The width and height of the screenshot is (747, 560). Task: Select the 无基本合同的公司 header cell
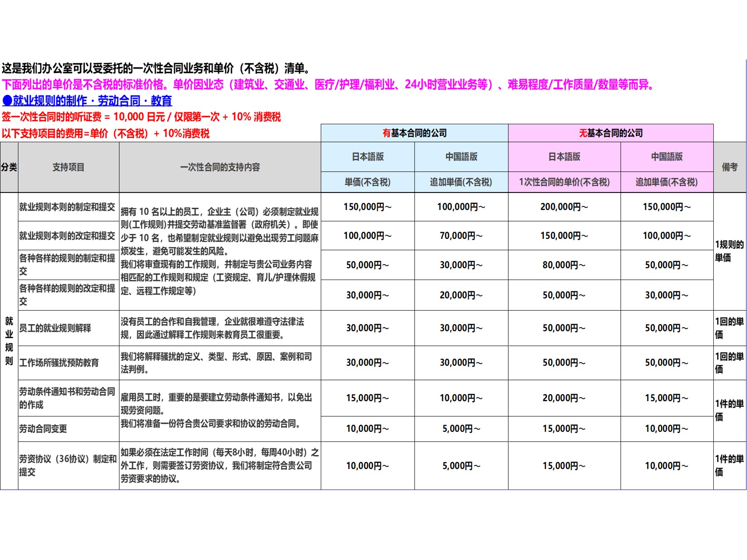[610, 133]
